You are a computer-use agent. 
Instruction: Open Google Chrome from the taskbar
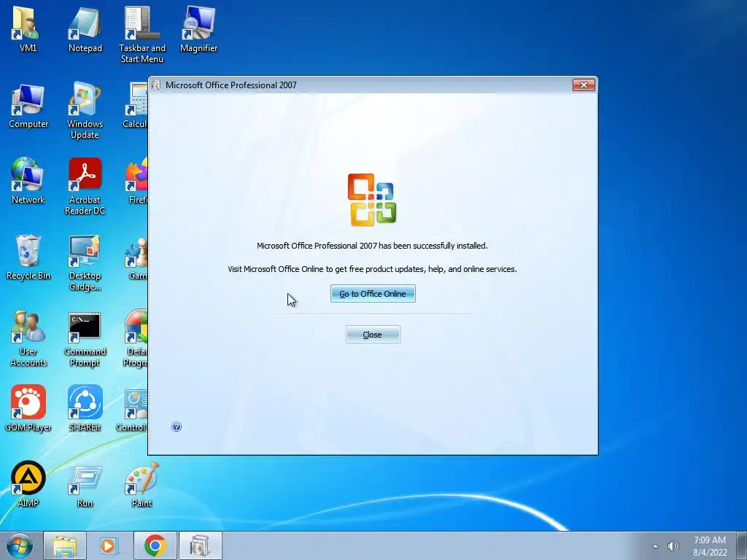click(155, 545)
